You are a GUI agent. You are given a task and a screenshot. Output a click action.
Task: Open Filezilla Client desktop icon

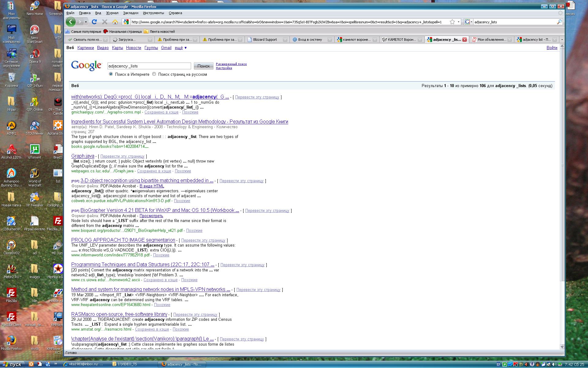point(11,319)
